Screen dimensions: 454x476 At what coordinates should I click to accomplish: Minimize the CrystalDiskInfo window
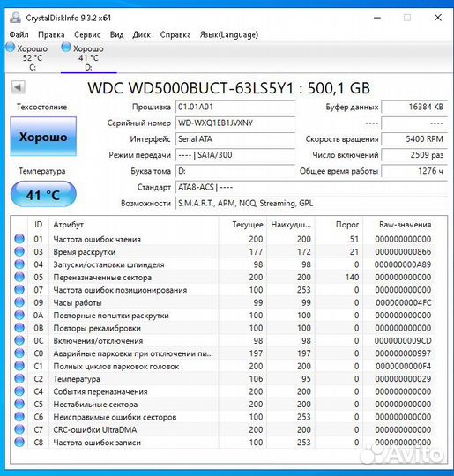coord(377,18)
